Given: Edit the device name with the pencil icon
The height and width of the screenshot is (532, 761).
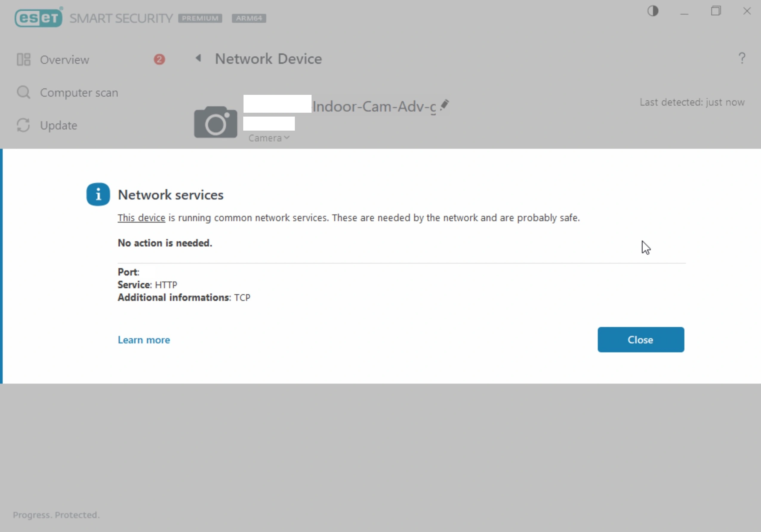Looking at the screenshot, I should point(444,105).
